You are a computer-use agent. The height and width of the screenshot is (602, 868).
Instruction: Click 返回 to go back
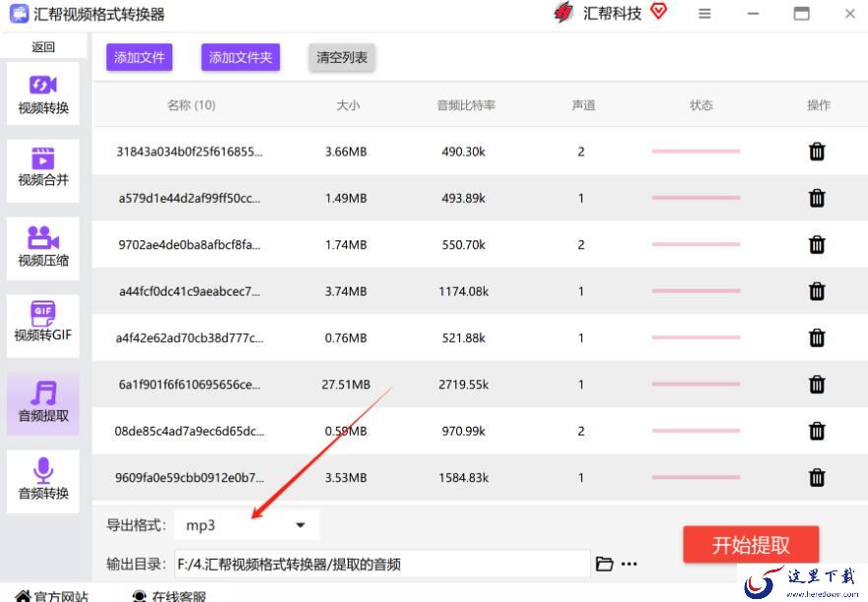coord(43,46)
